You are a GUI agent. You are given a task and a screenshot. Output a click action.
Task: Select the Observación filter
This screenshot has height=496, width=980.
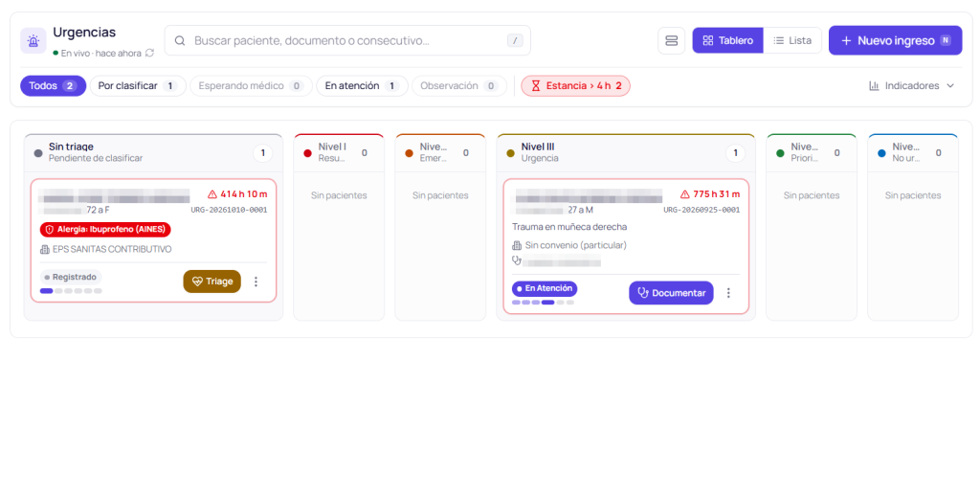pyautogui.click(x=458, y=85)
